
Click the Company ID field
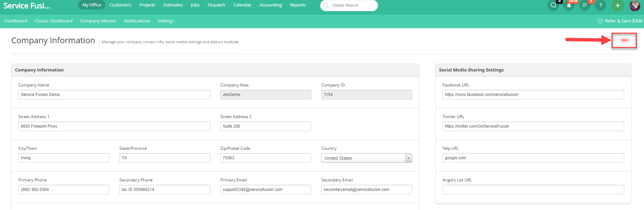tap(366, 95)
